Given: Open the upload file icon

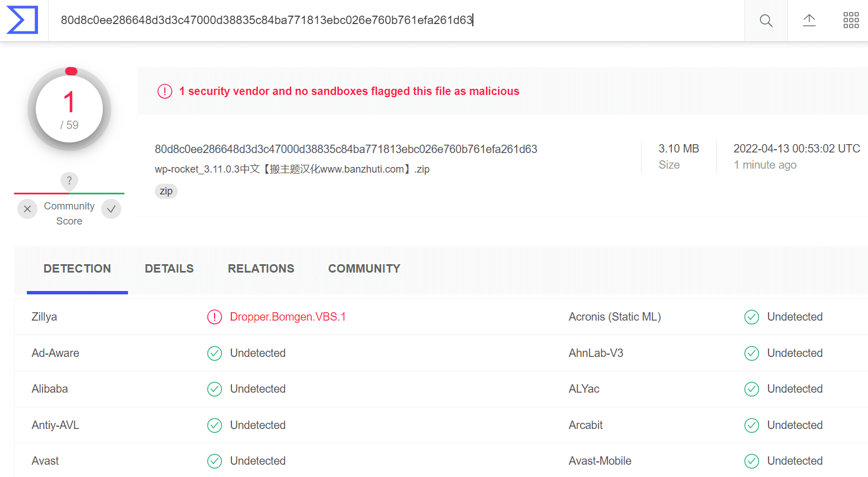Looking at the screenshot, I should pyautogui.click(x=809, y=21).
